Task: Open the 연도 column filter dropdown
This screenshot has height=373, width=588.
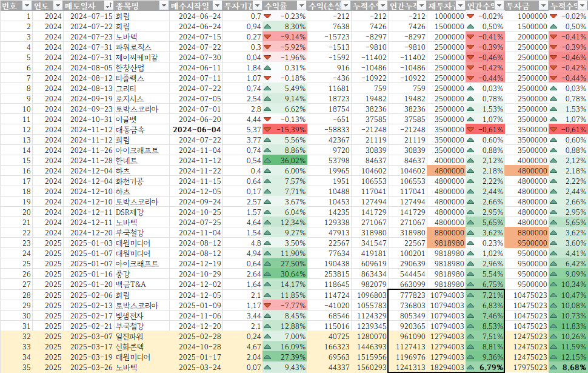Action: (x=58, y=5)
